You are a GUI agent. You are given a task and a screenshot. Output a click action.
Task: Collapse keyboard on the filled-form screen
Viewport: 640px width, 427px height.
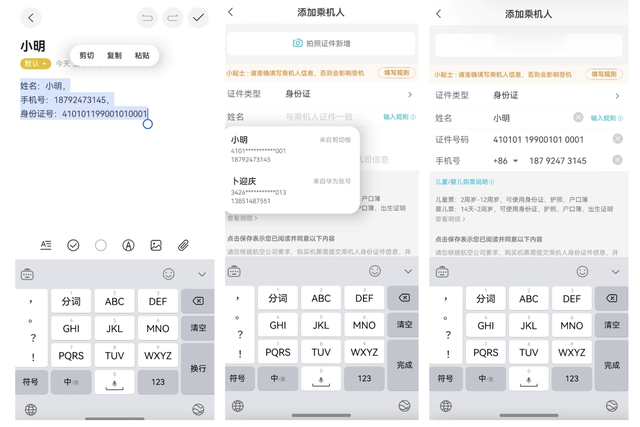click(x=616, y=272)
